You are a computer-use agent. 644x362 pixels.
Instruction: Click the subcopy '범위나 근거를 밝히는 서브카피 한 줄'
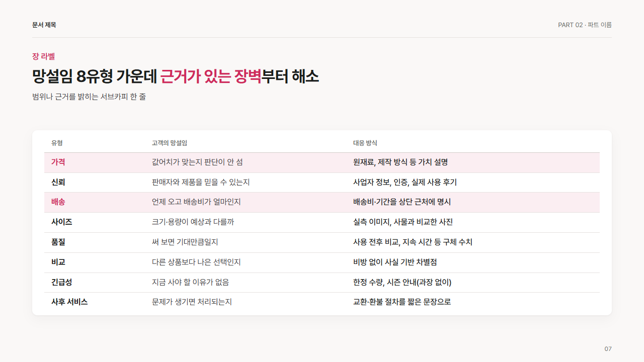pyautogui.click(x=89, y=97)
